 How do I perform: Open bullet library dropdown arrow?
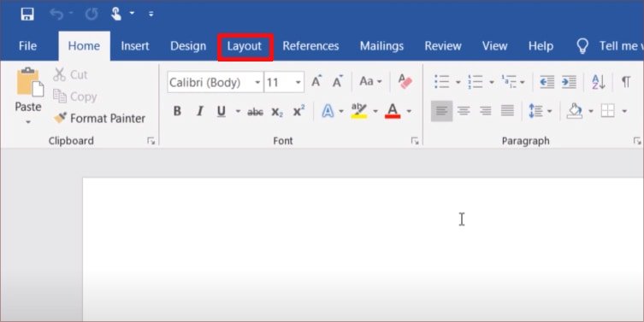[x=458, y=82]
